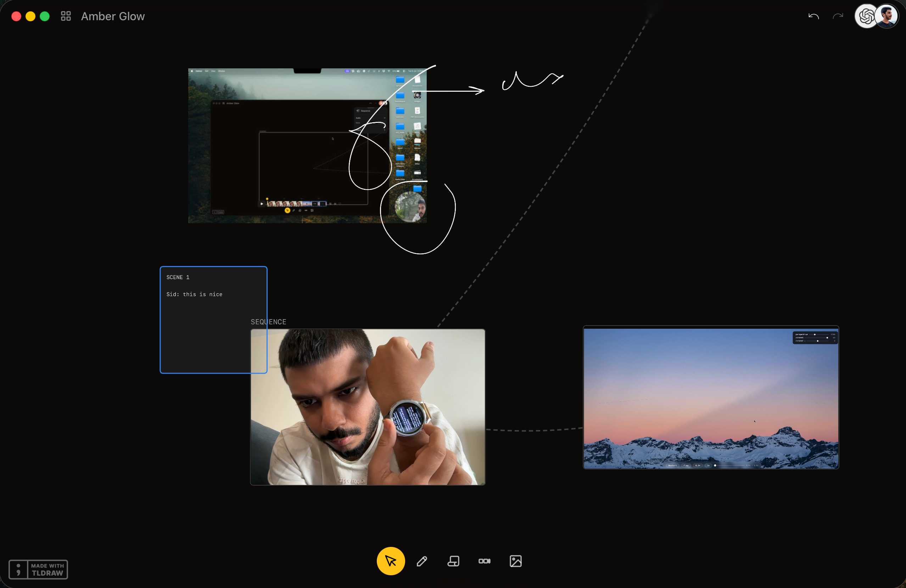Screen dimensions: 906x588
Task: Select the mountain sunset clip
Action: tap(711, 397)
